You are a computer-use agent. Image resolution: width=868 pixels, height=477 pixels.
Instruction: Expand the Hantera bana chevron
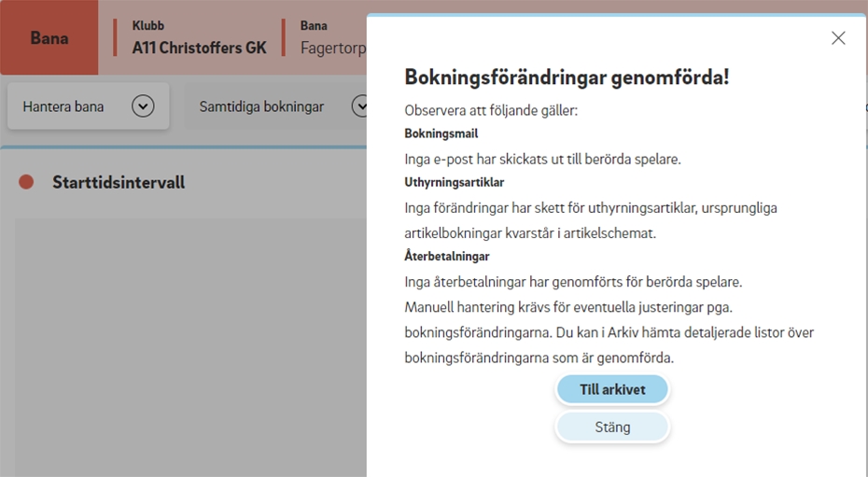(x=143, y=106)
